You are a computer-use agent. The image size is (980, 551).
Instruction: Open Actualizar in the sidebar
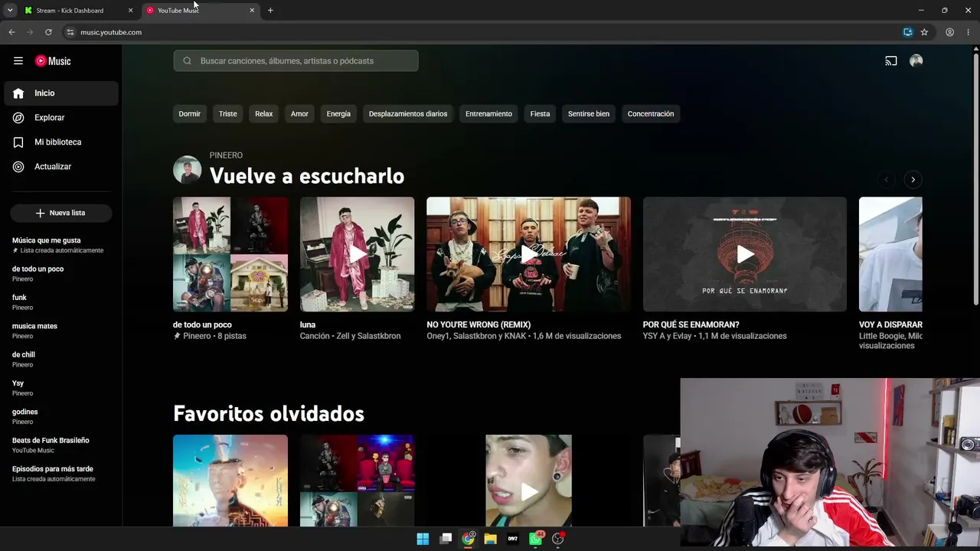point(61,167)
